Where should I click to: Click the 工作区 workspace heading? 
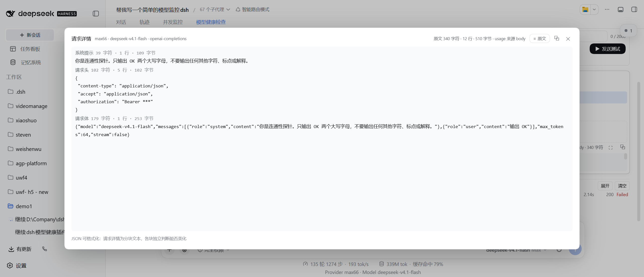point(14,77)
